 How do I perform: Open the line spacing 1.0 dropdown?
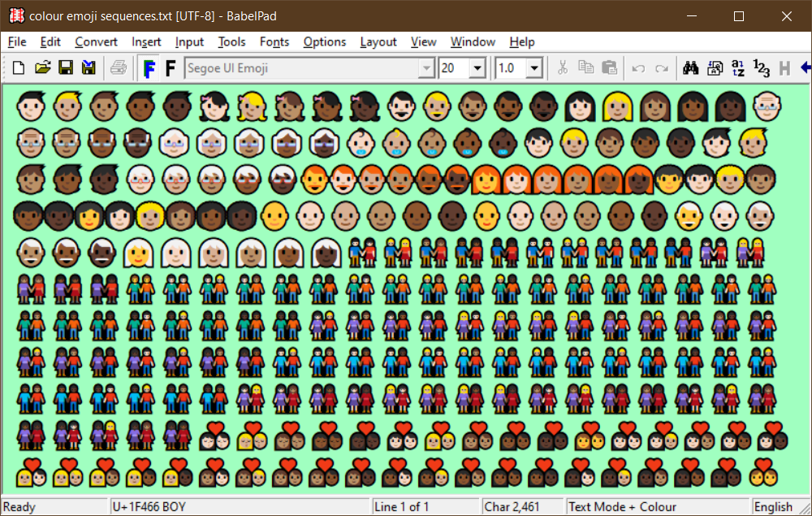[533, 68]
